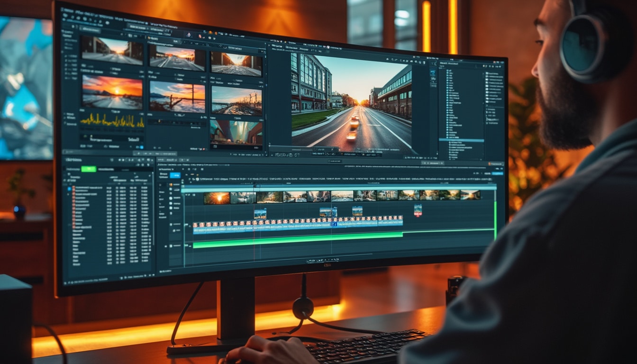
Task: Open the bare tree at sunset thumbnail
Action: [x=177, y=97]
